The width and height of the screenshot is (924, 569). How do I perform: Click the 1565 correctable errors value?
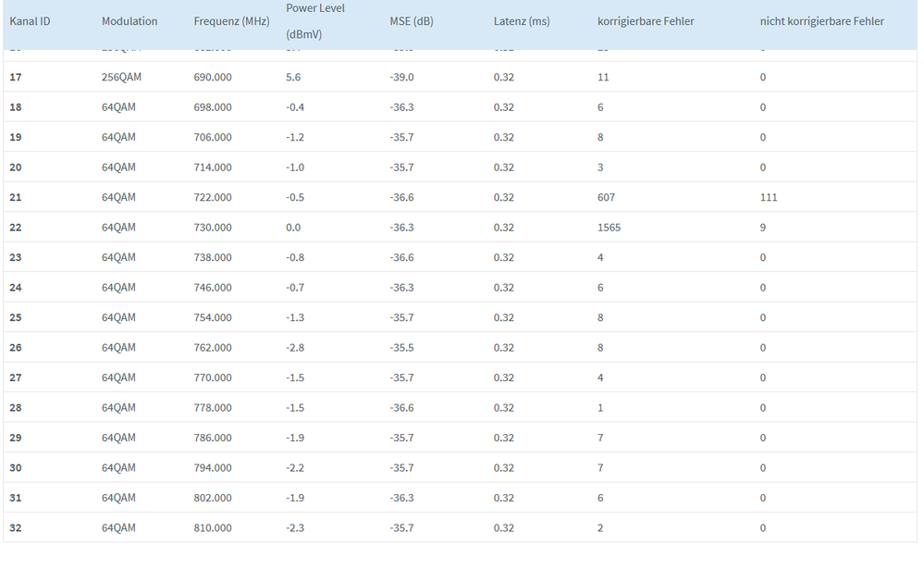point(610,228)
